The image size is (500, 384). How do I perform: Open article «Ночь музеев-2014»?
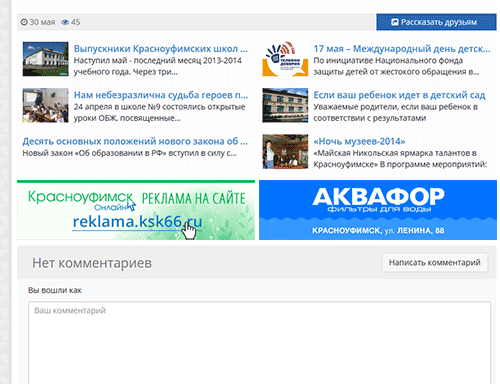pyautogui.click(x=359, y=141)
